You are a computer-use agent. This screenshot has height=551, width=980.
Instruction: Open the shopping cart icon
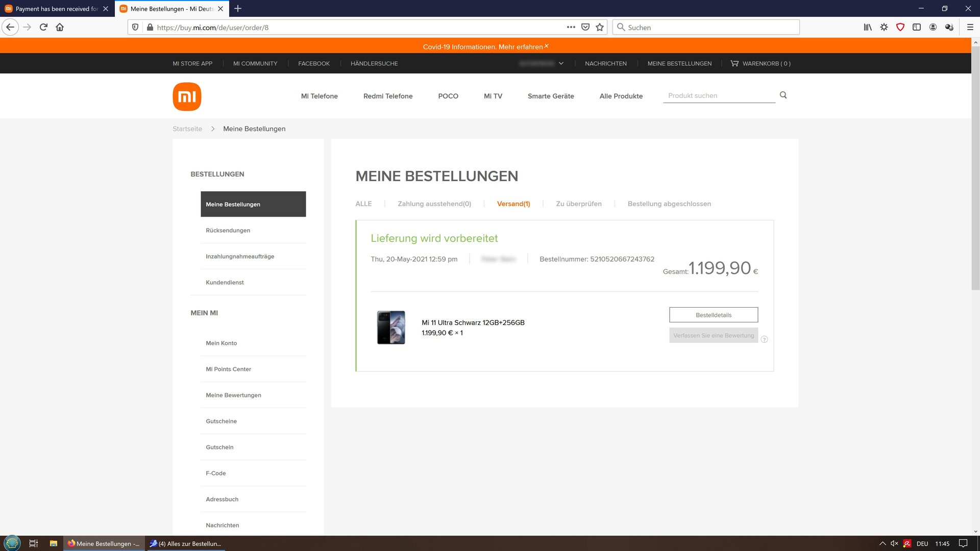pyautogui.click(x=734, y=63)
